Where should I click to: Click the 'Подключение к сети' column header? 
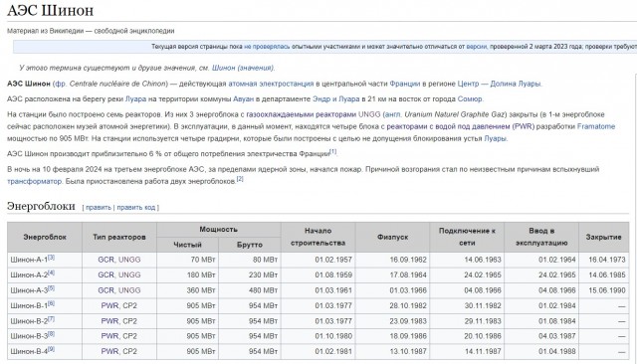click(x=467, y=237)
